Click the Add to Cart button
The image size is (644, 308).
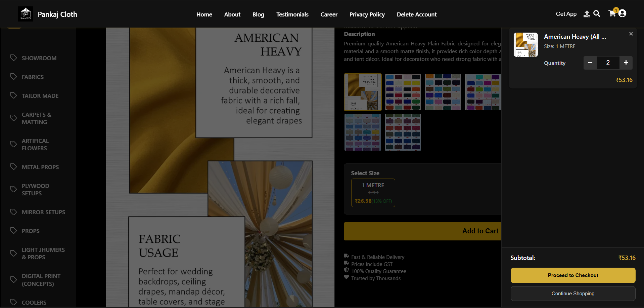coord(422,231)
